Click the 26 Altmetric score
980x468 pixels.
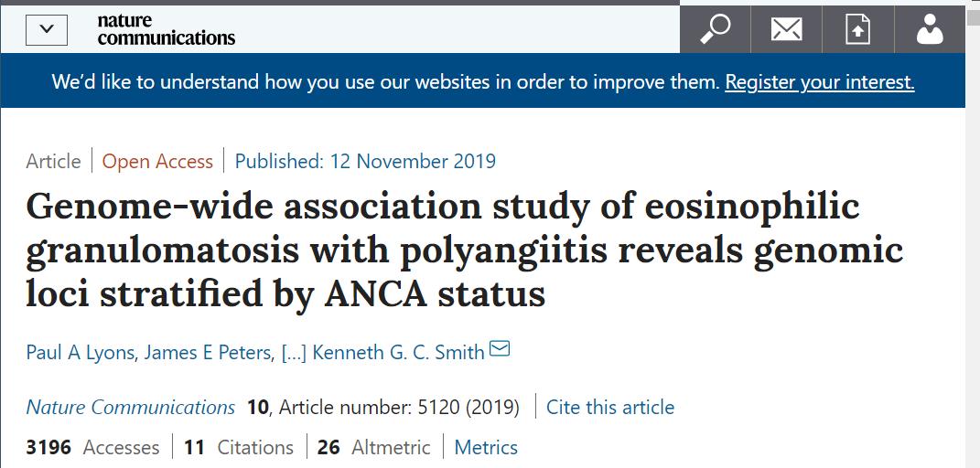(x=373, y=447)
